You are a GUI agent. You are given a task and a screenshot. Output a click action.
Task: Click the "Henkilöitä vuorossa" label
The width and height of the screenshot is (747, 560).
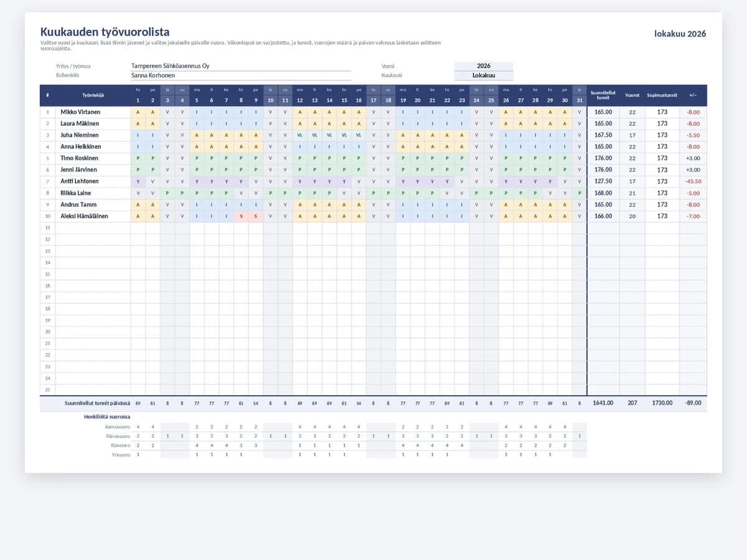click(107, 416)
